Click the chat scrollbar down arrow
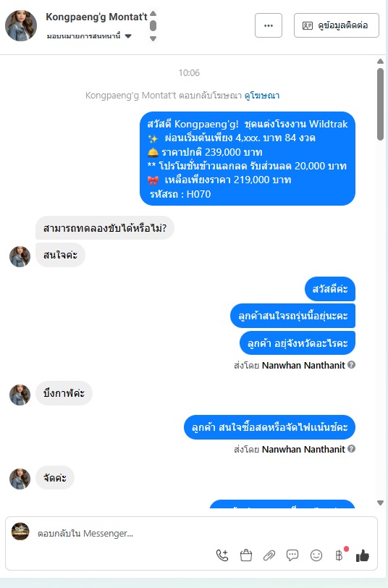 (x=380, y=503)
